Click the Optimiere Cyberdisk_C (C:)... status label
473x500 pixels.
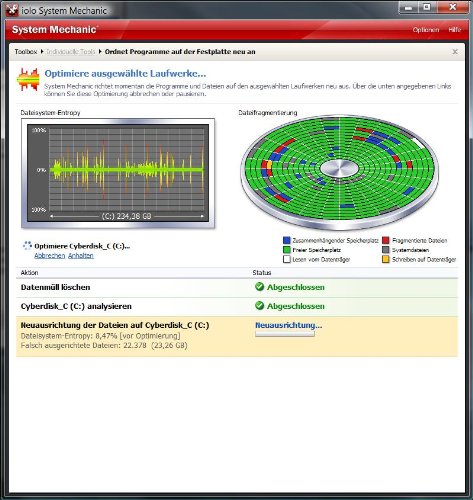coord(82,246)
